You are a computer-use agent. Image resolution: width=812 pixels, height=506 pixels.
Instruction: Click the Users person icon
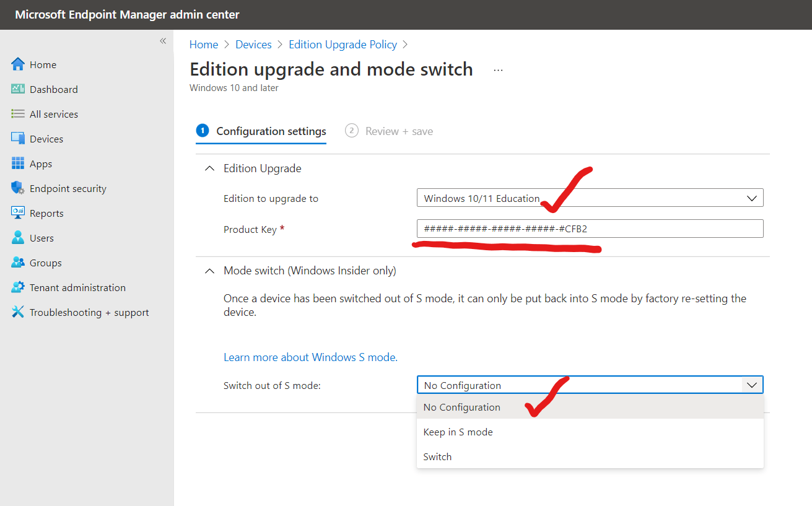[x=18, y=238]
